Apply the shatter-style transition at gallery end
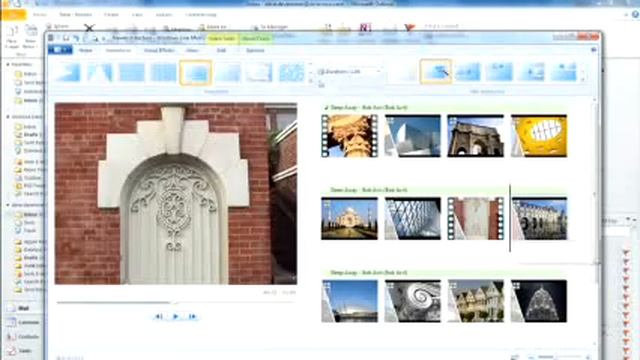Screen dimensions: 640x360 (291, 73)
